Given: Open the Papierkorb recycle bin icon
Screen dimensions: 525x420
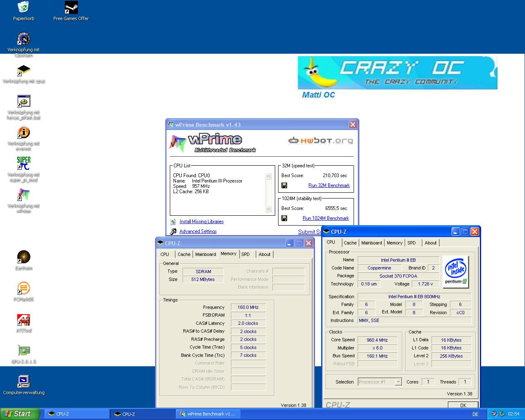Looking at the screenshot, I should coord(23,7).
